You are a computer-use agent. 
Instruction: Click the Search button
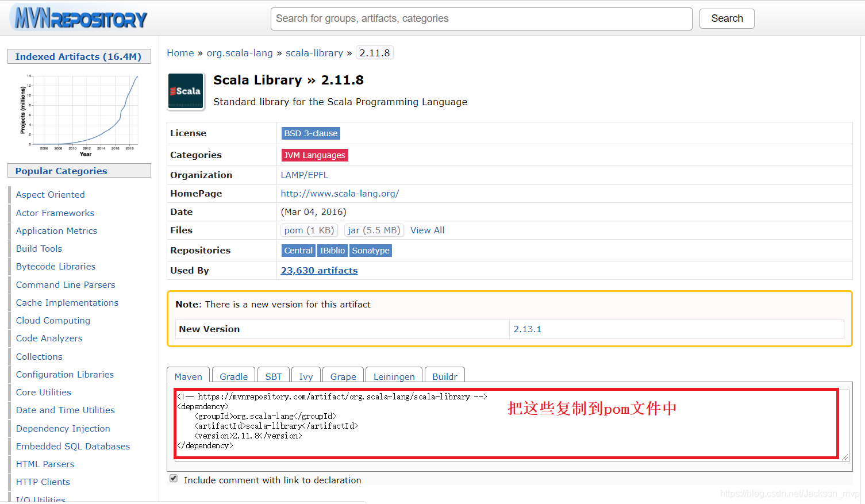pyautogui.click(x=727, y=18)
